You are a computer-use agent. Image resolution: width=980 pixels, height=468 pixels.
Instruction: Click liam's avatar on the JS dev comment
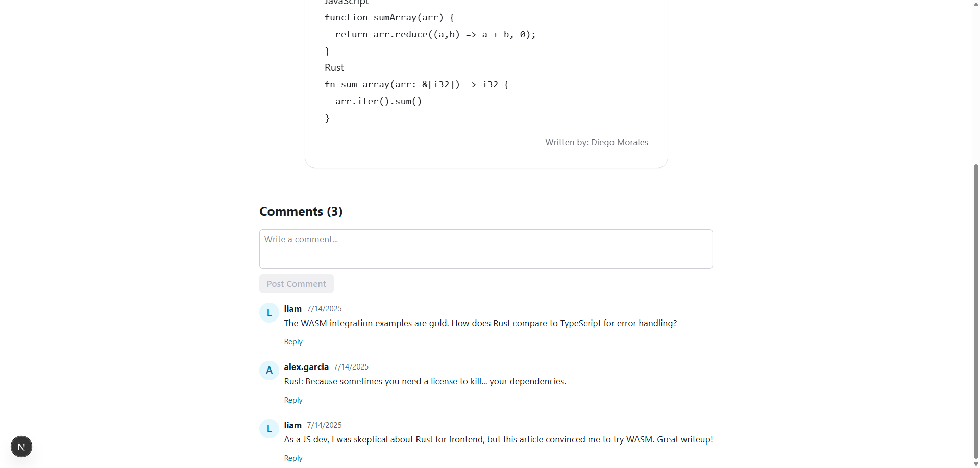click(269, 429)
